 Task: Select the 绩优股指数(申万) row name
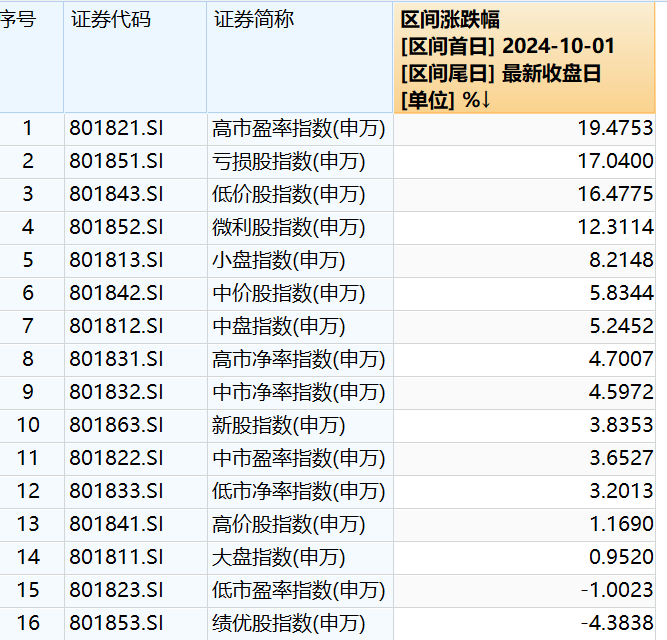click(x=288, y=623)
